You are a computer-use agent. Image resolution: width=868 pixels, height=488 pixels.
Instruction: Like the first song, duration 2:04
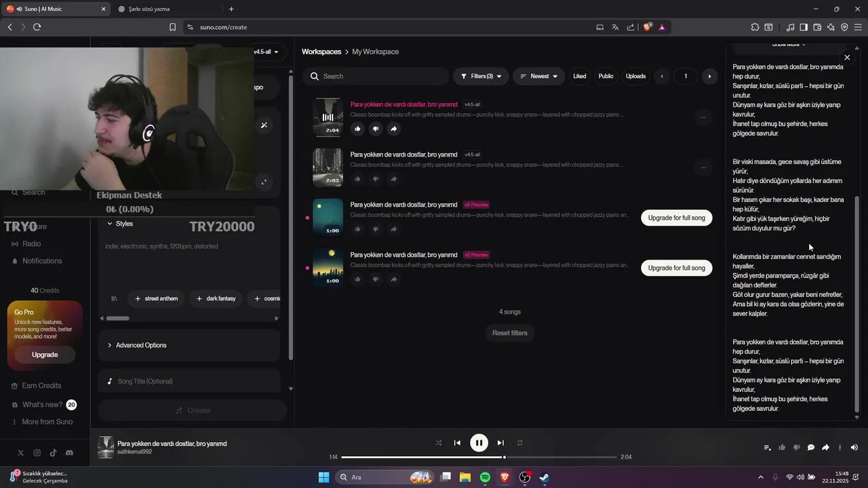click(x=357, y=129)
